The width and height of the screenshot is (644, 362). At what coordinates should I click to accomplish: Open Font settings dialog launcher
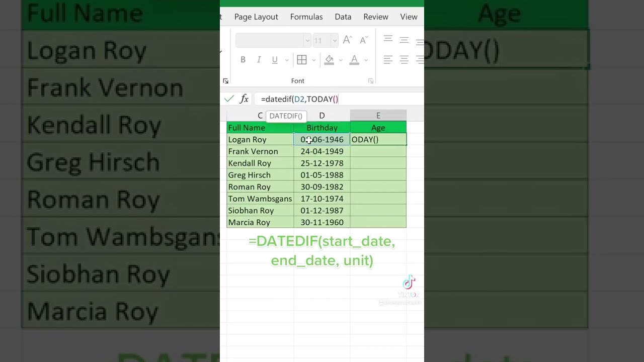tap(371, 81)
